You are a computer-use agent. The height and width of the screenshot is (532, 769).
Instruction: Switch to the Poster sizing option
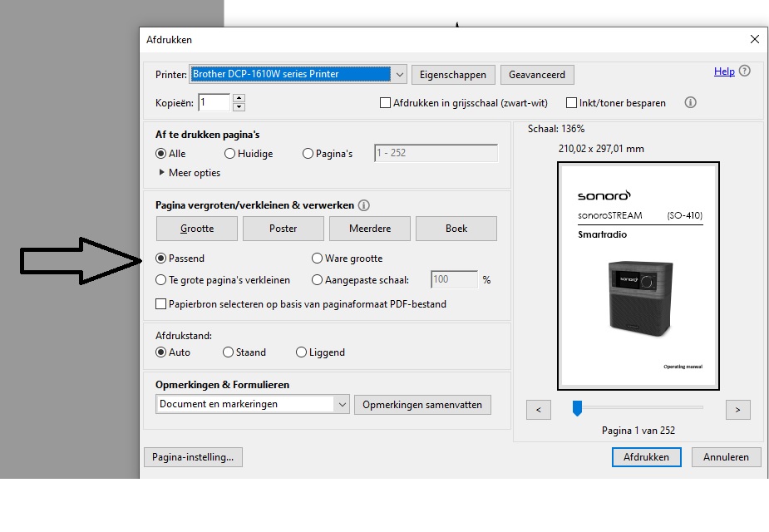click(x=283, y=229)
